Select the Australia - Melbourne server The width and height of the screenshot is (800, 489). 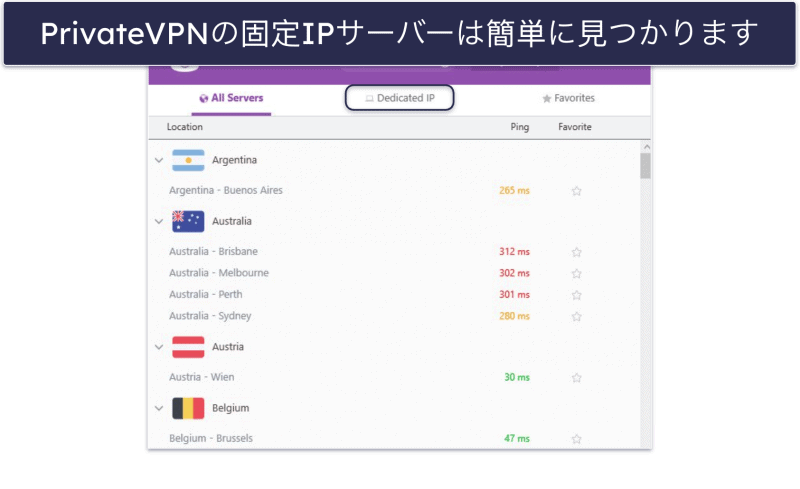[219, 273]
